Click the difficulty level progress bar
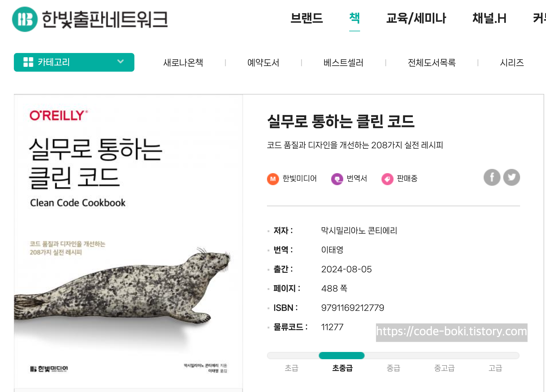This screenshot has height=392, width=546. (393, 356)
